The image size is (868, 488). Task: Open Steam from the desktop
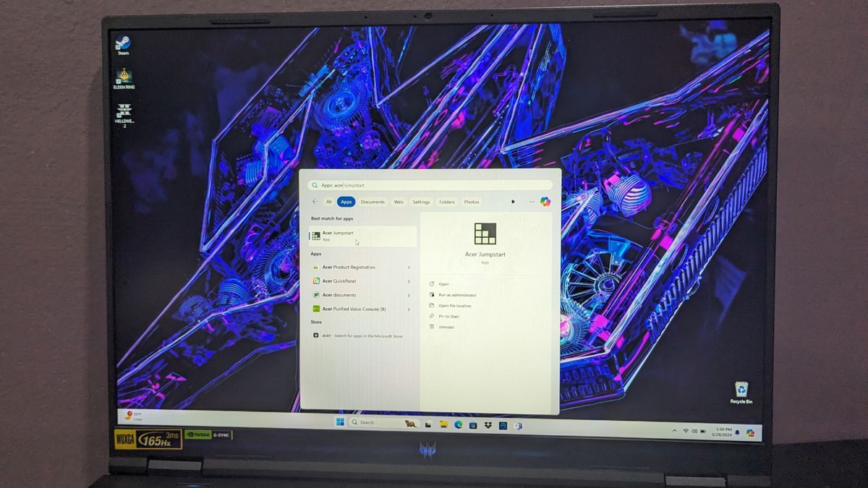tap(123, 43)
